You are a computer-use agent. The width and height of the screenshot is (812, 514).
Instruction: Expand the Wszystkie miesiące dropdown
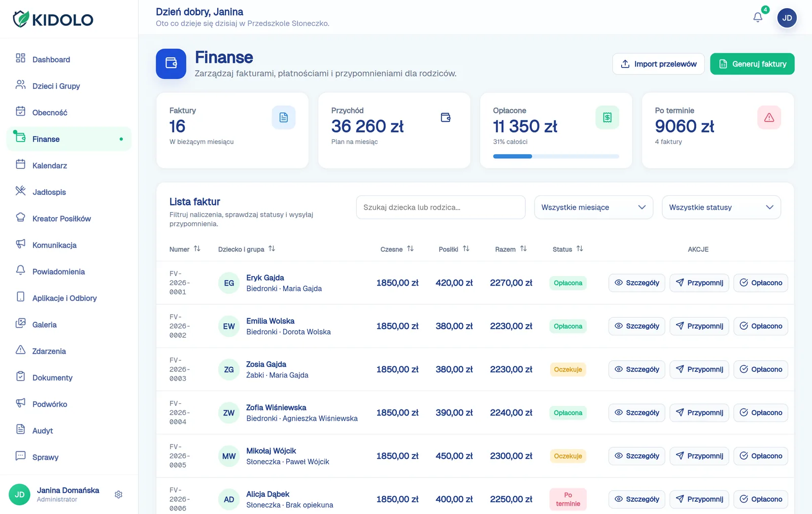593,207
